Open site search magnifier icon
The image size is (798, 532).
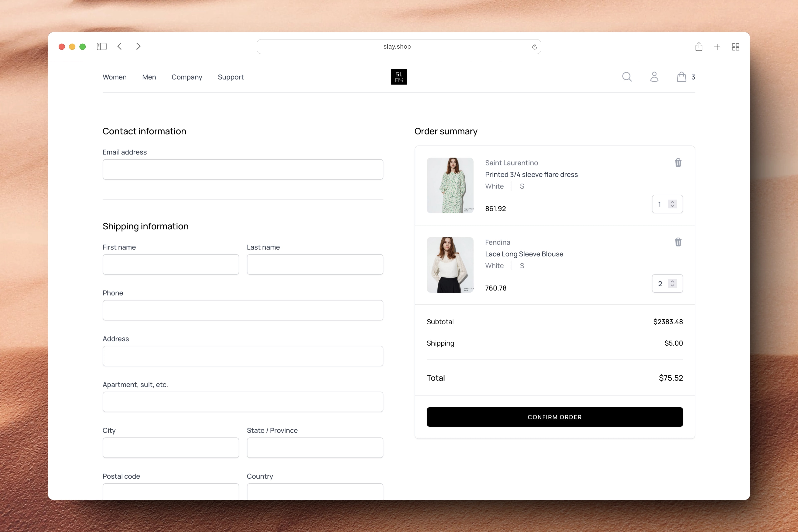coord(627,77)
